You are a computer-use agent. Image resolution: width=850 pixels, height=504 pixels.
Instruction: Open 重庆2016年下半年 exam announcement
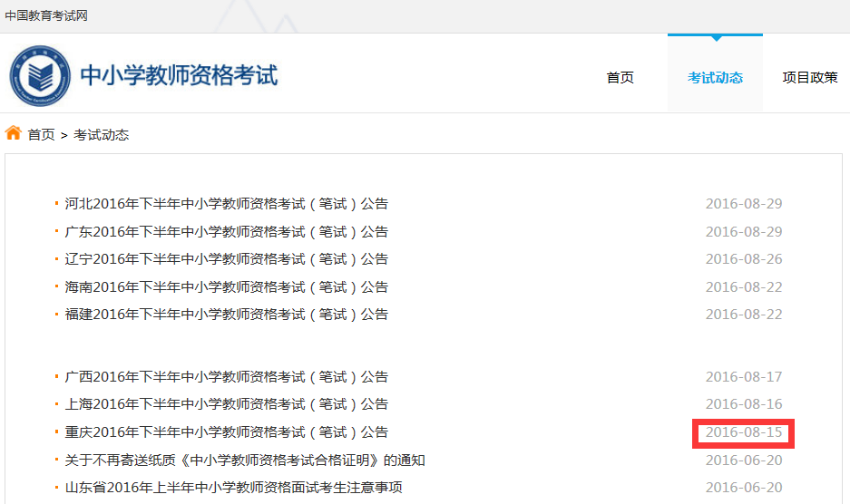pyautogui.click(x=226, y=432)
